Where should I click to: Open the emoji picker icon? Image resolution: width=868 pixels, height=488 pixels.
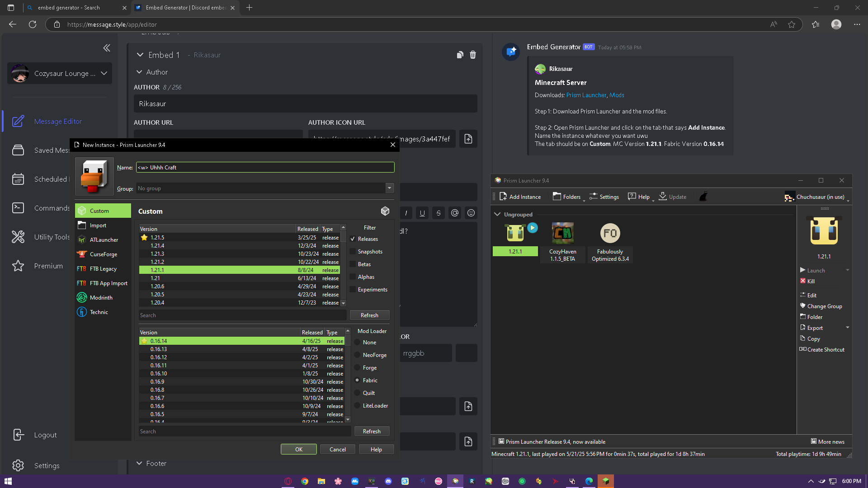click(x=471, y=213)
